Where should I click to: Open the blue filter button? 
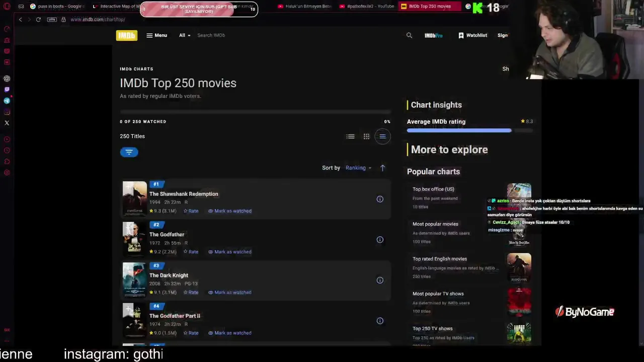coord(129,152)
